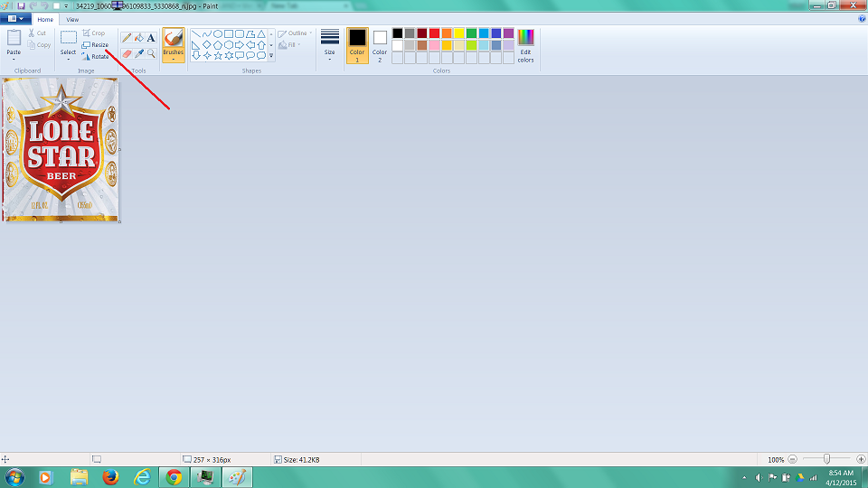
Task: Click the Edit colors button
Action: [x=525, y=44]
